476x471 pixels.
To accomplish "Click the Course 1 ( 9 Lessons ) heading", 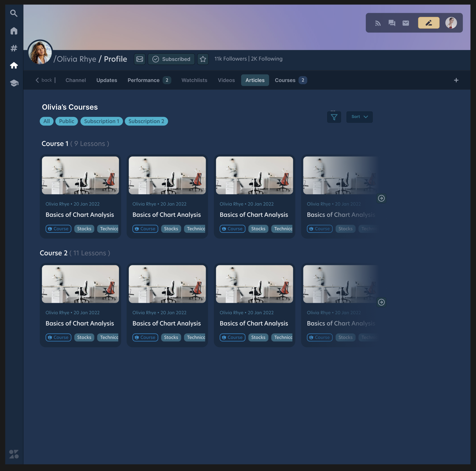I will point(75,144).
